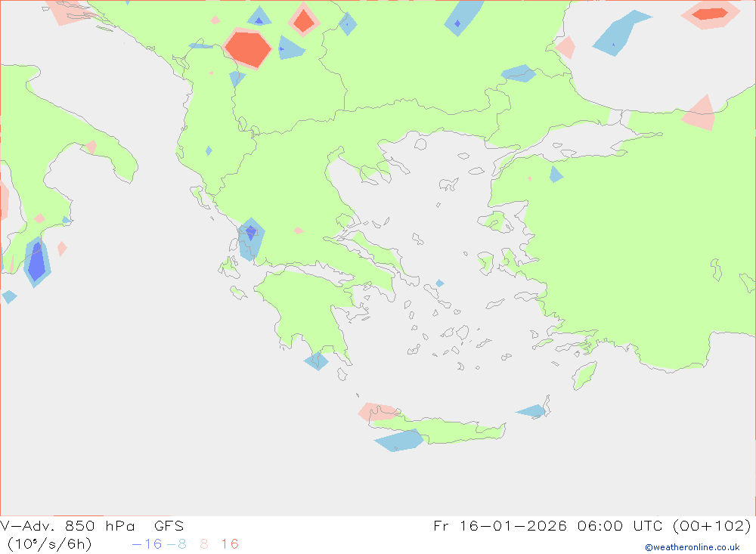Click the -8 legend value
Screen dimensions: 756x554
(176, 544)
